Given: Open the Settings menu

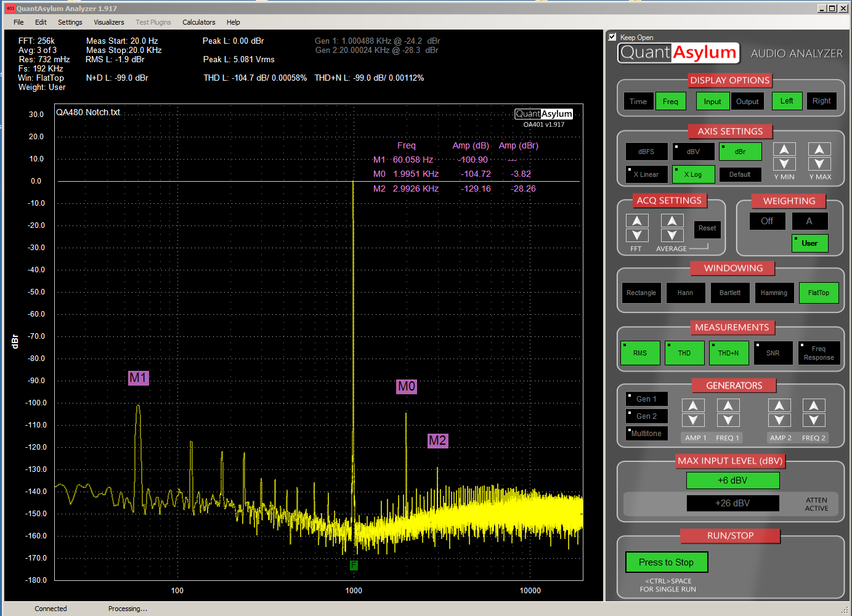Looking at the screenshot, I should click(70, 22).
